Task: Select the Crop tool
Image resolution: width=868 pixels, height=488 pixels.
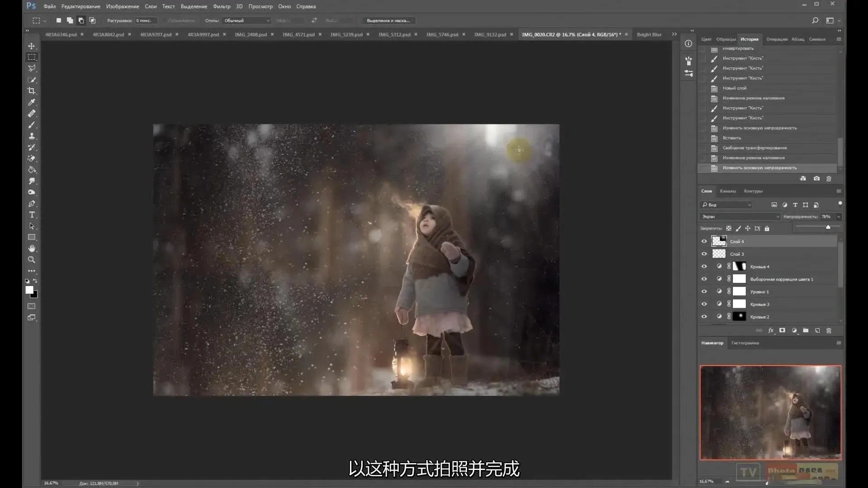Action: click(32, 91)
